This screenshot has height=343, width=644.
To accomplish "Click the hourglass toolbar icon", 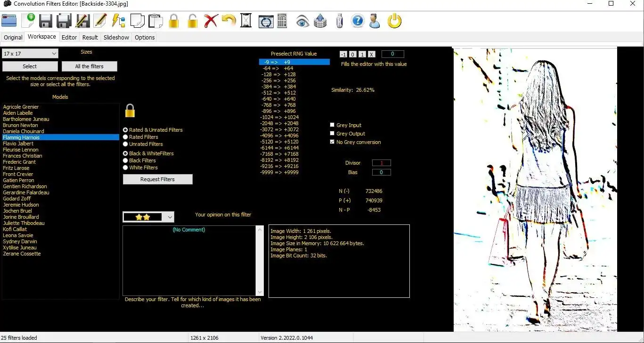I will point(246,21).
